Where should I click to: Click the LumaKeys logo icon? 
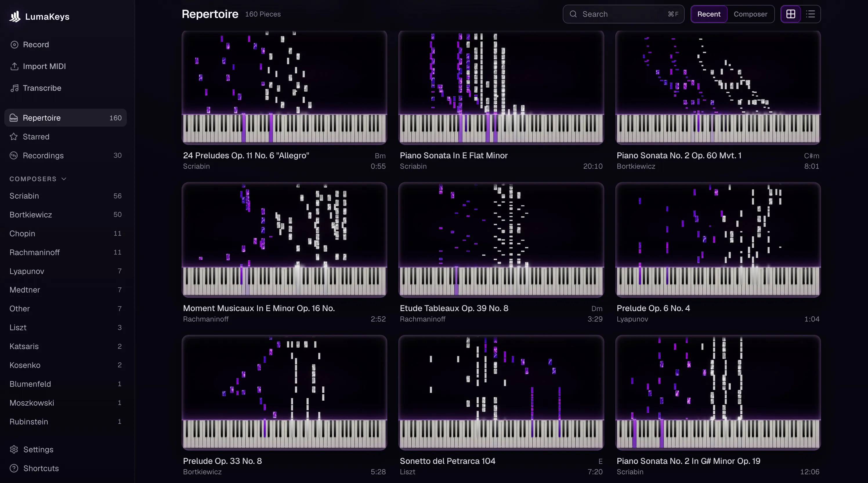tap(15, 17)
